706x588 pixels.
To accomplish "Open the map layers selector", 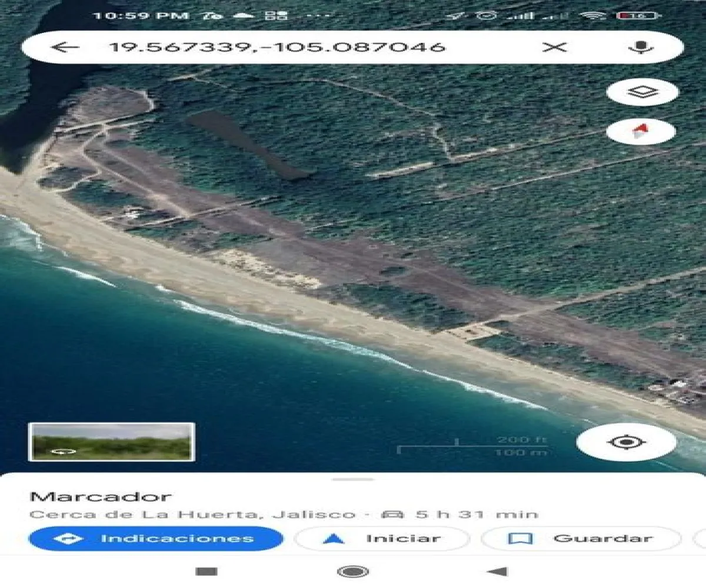I will coord(642,92).
